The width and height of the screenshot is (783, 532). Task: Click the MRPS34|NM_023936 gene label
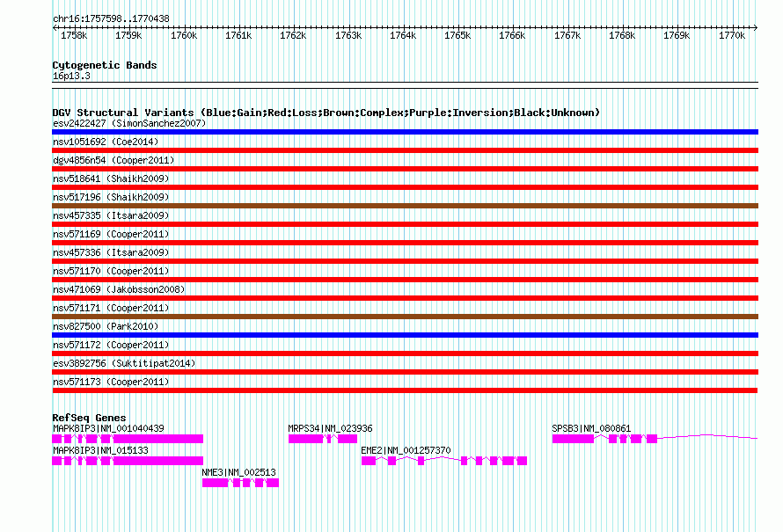(330, 429)
